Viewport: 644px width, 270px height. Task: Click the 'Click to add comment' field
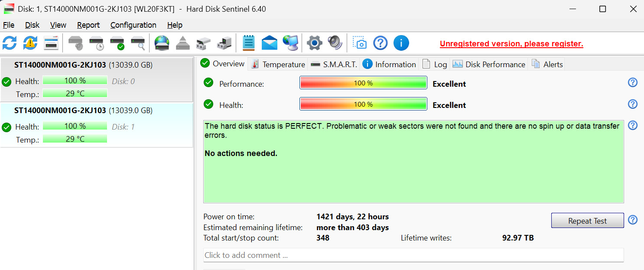(x=413, y=255)
